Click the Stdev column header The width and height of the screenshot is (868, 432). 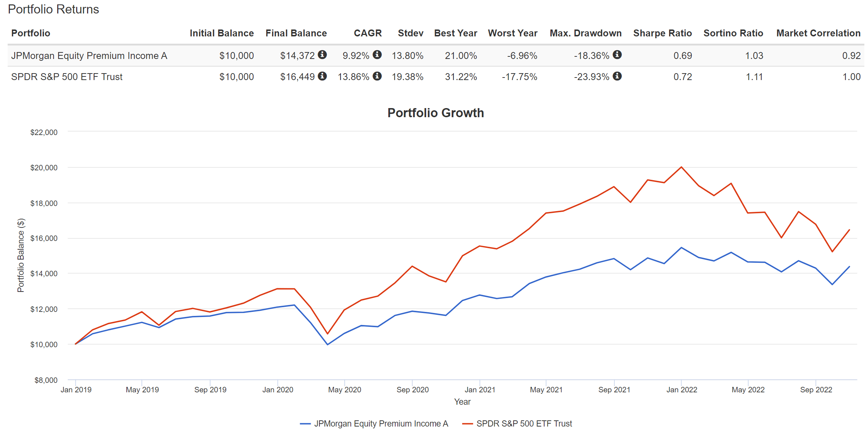coord(411,33)
